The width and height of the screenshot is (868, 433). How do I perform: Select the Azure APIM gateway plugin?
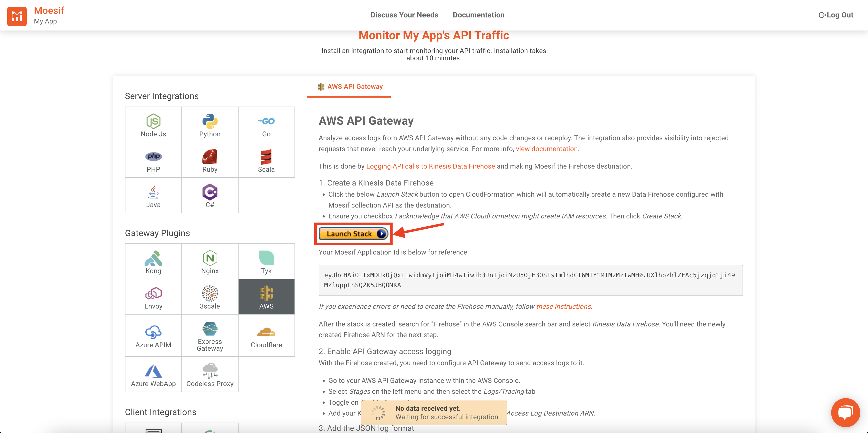pyautogui.click(x=153, y=335)
